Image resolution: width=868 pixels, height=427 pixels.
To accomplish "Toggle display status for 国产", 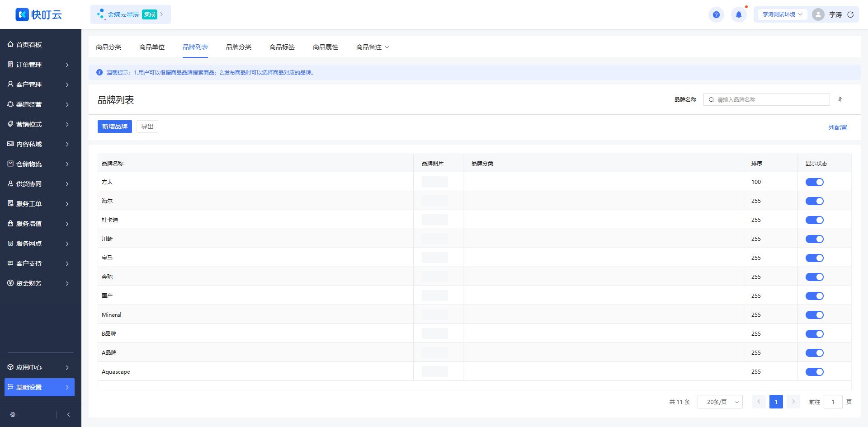I will pos(815,296).
